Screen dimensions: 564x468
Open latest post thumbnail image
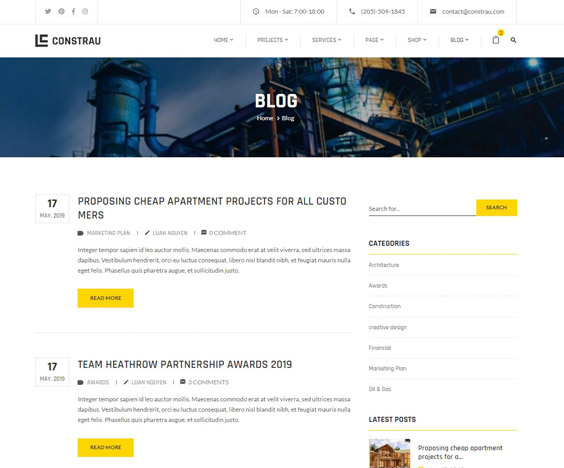tap(390, 453)
